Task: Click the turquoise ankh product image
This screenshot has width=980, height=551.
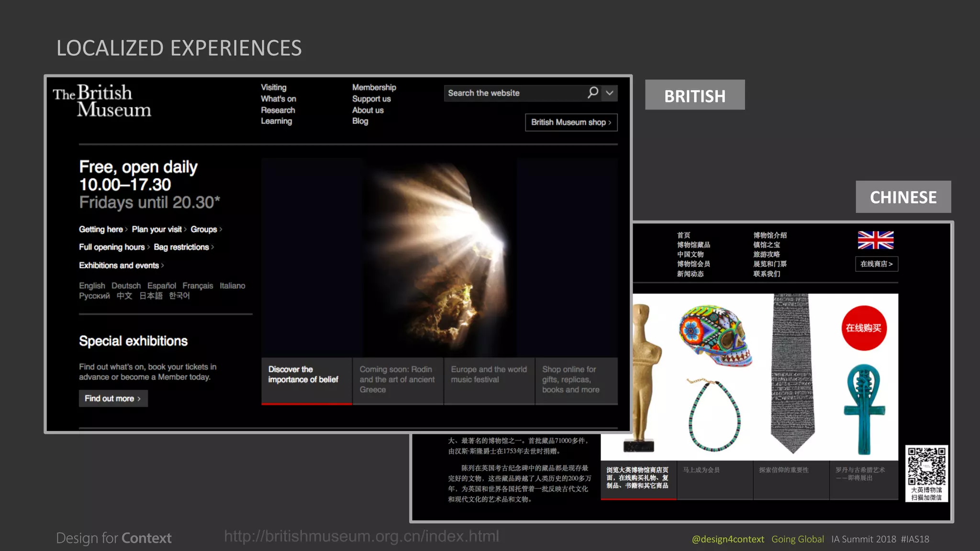Action: tap(864, 409)
